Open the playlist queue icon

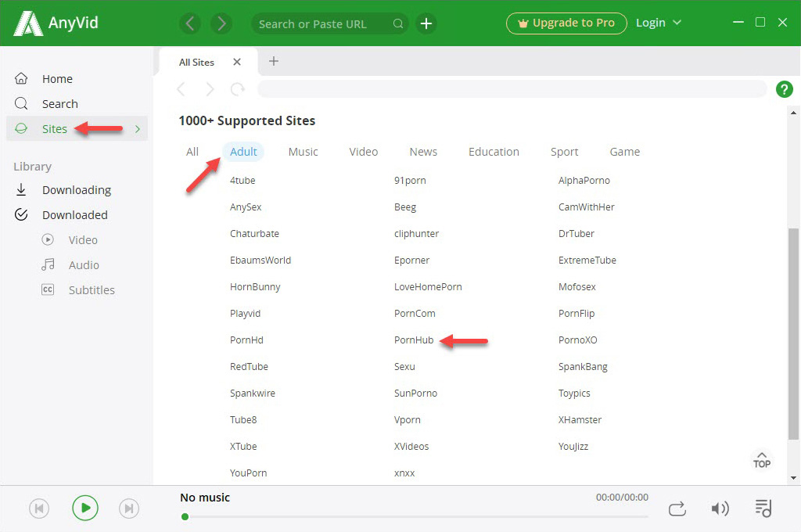(x=763, y=509)
